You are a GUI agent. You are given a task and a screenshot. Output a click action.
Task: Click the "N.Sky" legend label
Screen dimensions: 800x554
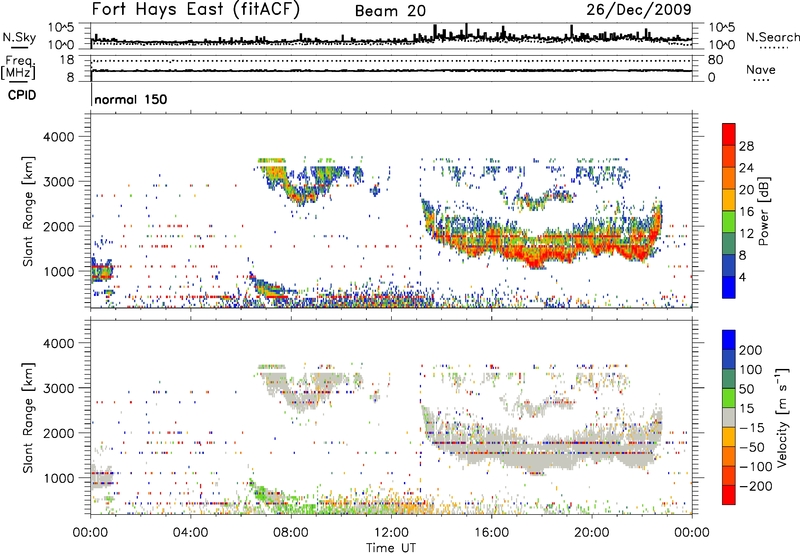[19, 37]
